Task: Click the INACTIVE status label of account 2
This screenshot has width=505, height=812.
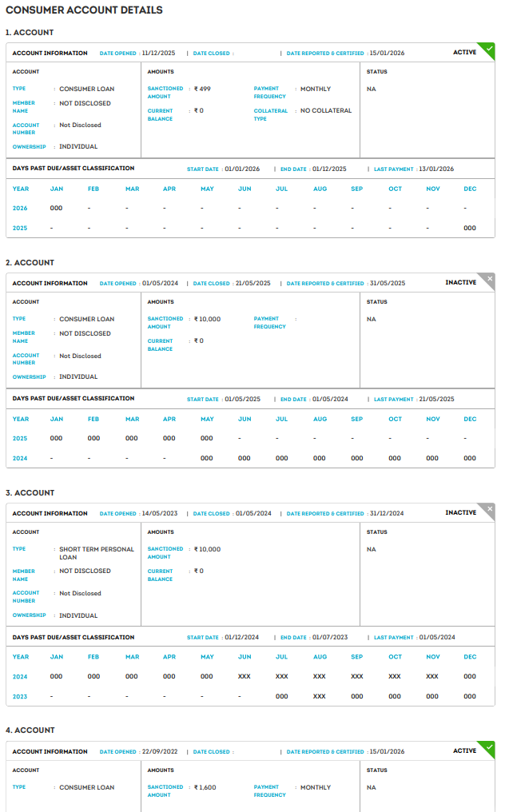Action: click(460, 283)
